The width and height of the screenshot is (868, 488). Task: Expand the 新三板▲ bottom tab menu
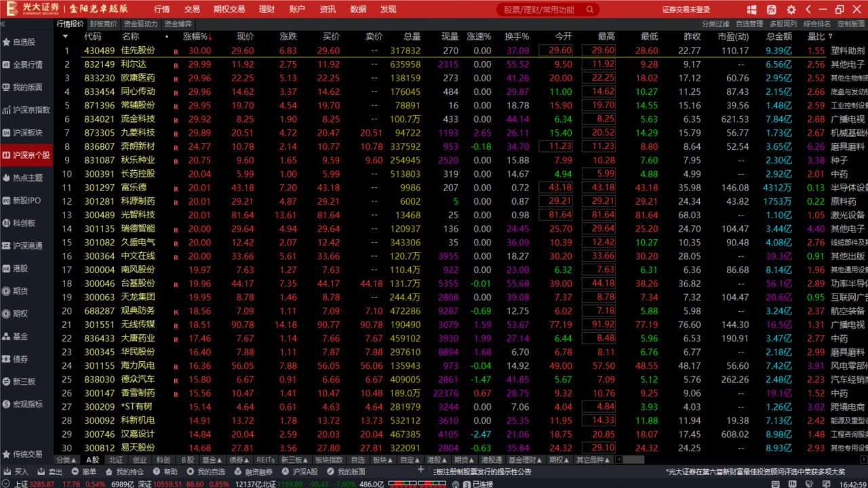coord(295,460)
